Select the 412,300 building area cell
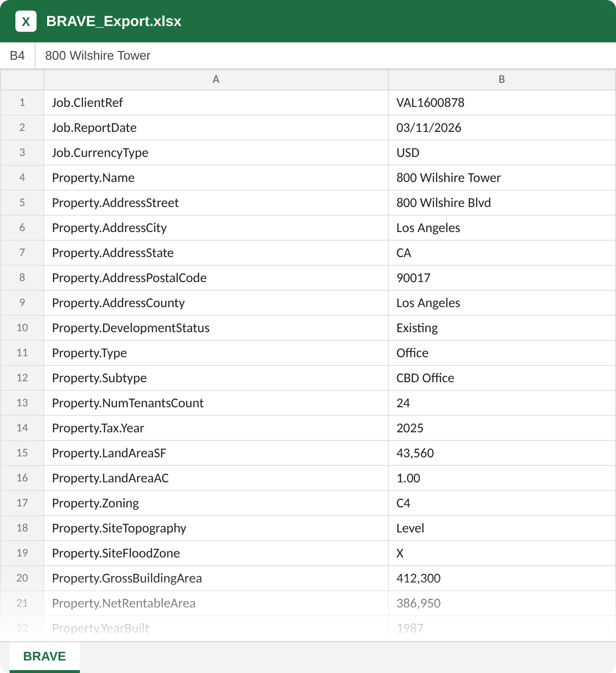Screen dimensions: 616x673 [502, 578]
